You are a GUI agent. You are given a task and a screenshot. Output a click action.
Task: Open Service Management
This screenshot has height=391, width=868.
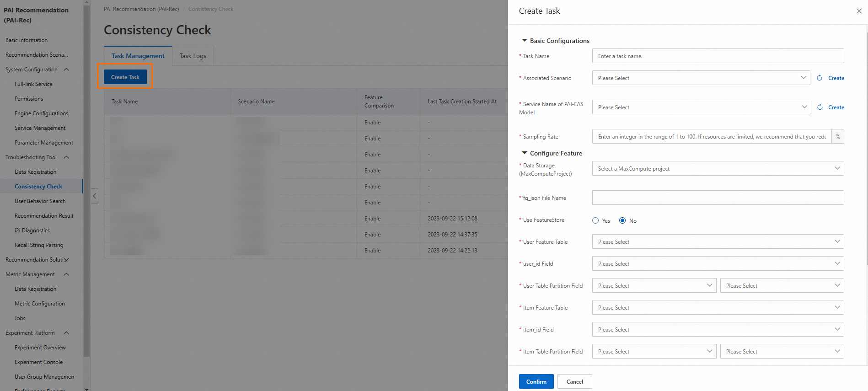pos(40,128)
